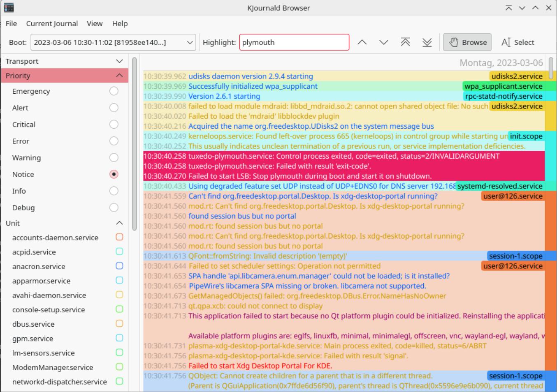Select Info priority radio button
557x392 pixels.
[x=114, y=191]
